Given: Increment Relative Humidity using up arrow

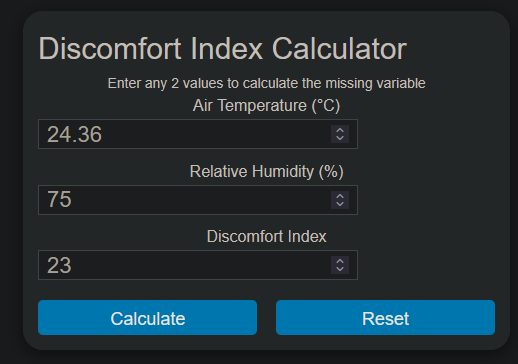Looking at the screenshot, I should tap(340, 196).
